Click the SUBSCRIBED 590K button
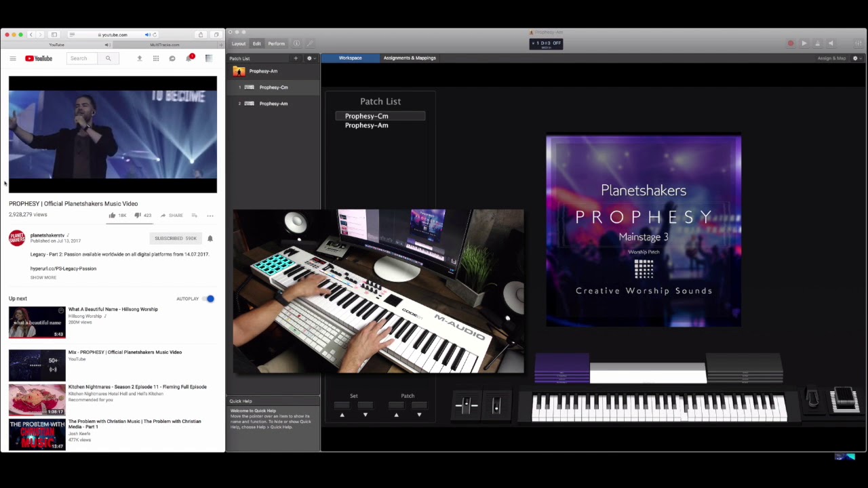This screenshot has width=868, height=488. coord(176,239)
